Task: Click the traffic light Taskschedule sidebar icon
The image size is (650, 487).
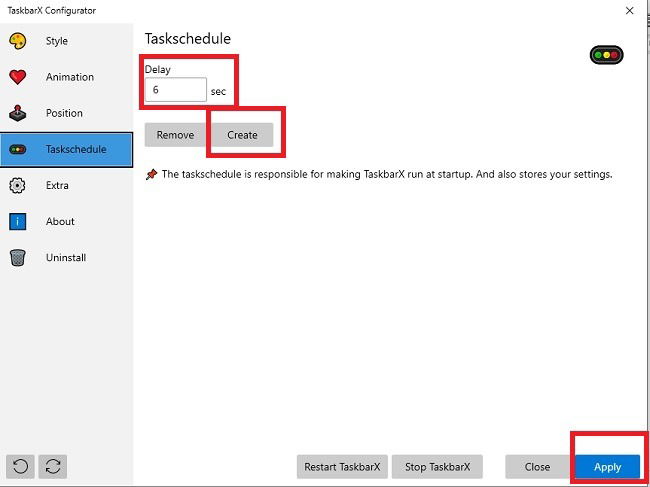Action: click(x=17, y=149)
